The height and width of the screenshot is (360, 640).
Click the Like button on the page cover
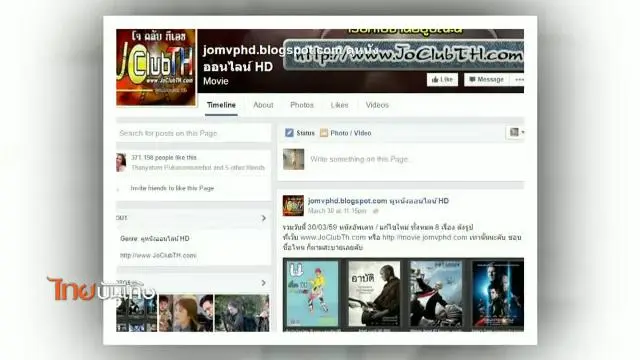click(x=442, y=80)
